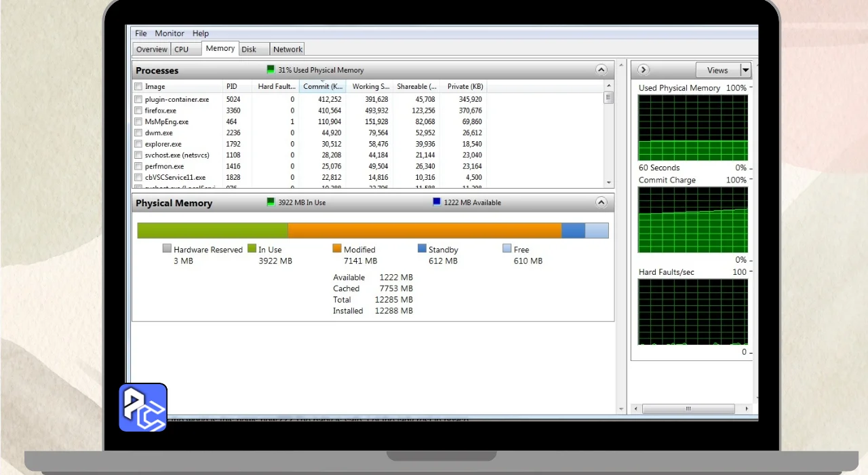Sort by the Hard Faults column header
The width and height of the screenshot is (868, 475).
coord(275,87)
